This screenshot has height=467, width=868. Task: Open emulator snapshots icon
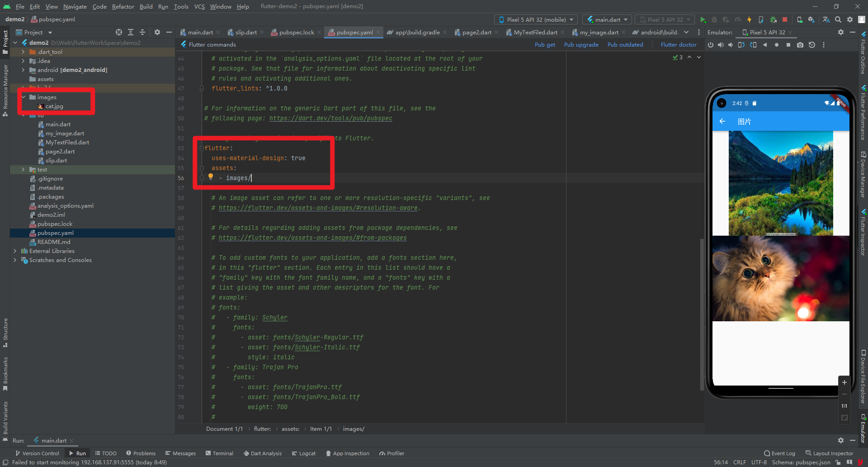point(812,45)
